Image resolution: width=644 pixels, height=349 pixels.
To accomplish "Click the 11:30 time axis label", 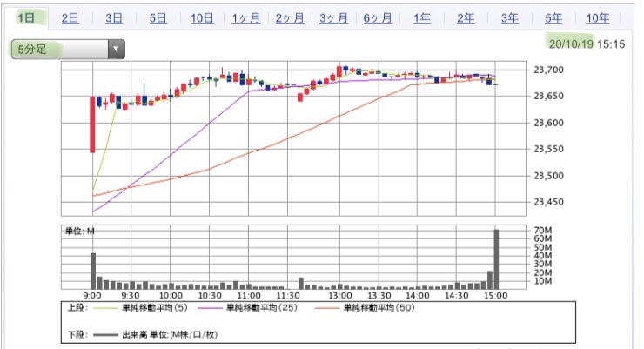I will [x=288, y=296].
